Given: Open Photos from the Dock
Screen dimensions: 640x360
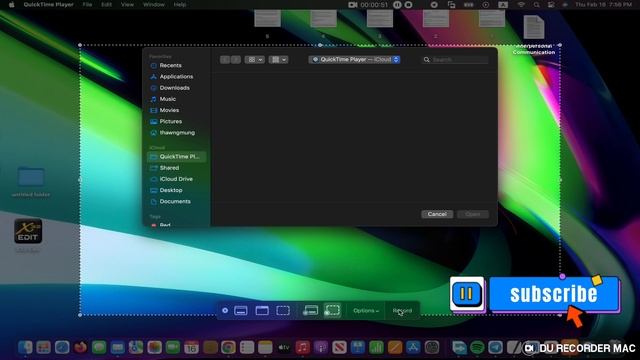Looking at the screenshot, I should (154, 347).
